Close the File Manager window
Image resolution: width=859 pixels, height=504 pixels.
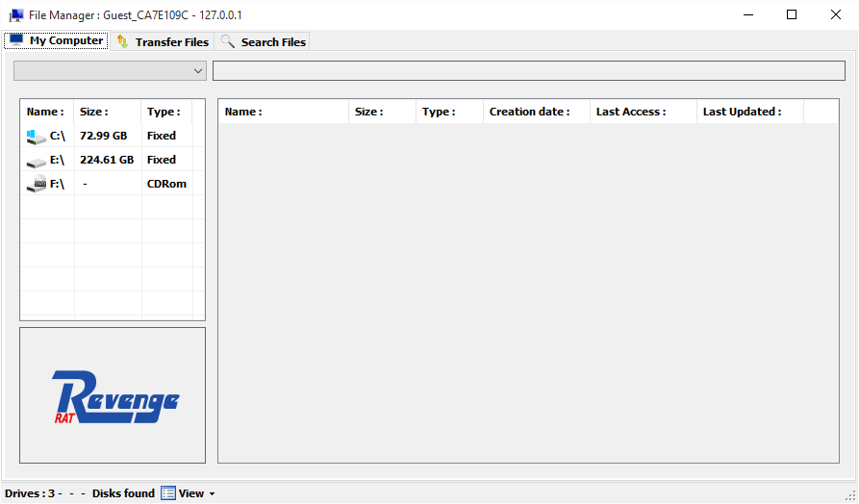pos(836,14)
